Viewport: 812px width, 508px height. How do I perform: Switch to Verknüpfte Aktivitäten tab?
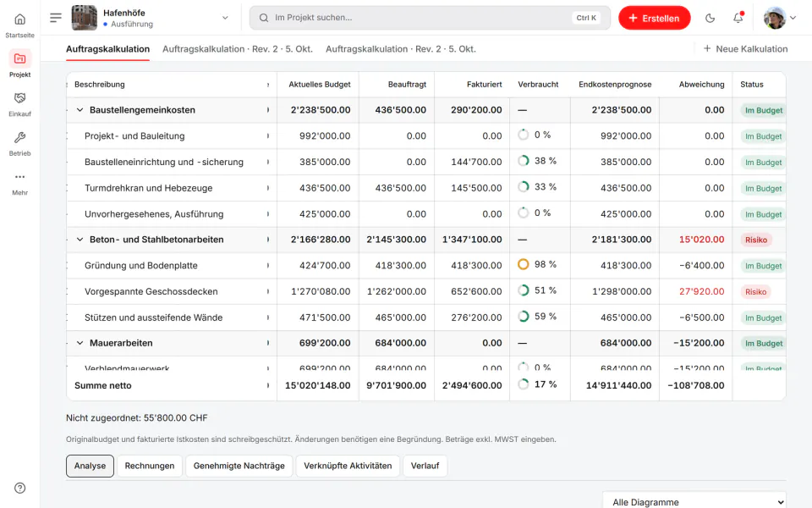point(348,466)
